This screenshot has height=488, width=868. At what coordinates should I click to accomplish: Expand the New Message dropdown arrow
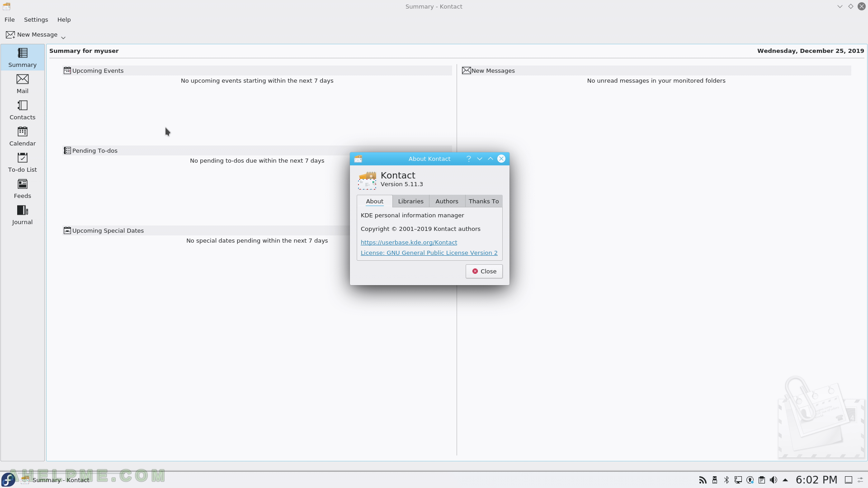click(x=63, y=37)
